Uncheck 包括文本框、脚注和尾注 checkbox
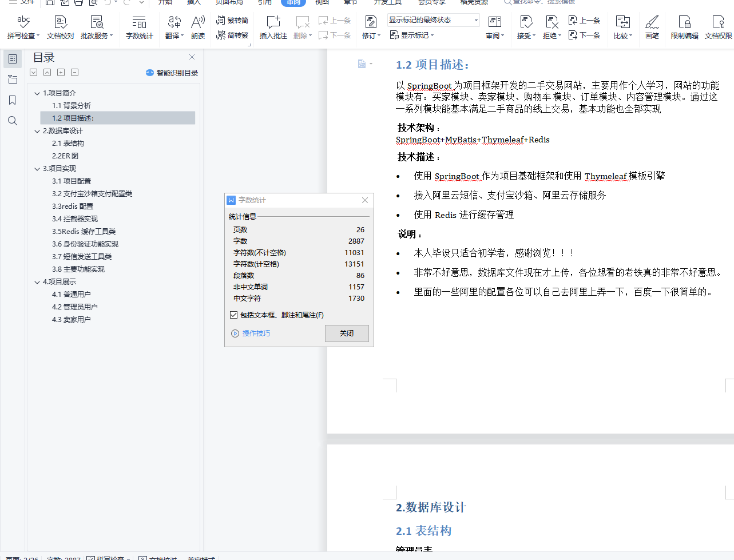734x560 pixels. coord(233,315)
